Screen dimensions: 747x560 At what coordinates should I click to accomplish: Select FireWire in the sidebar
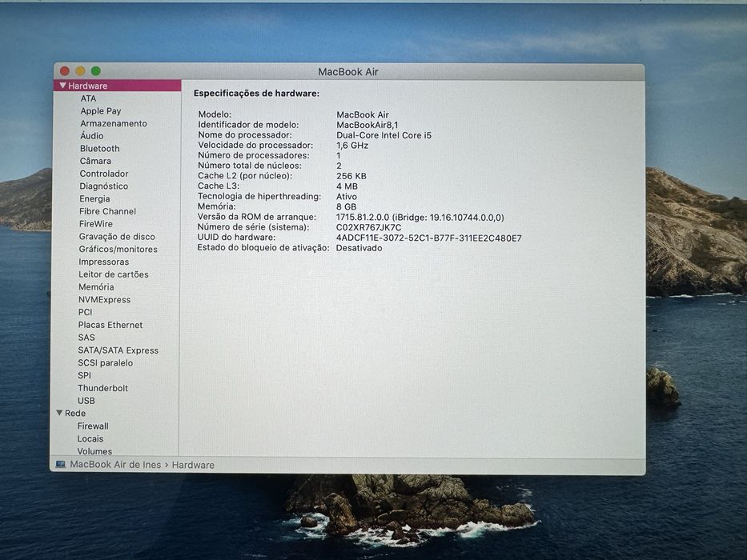pyautogui.click(x=96, y=224)
